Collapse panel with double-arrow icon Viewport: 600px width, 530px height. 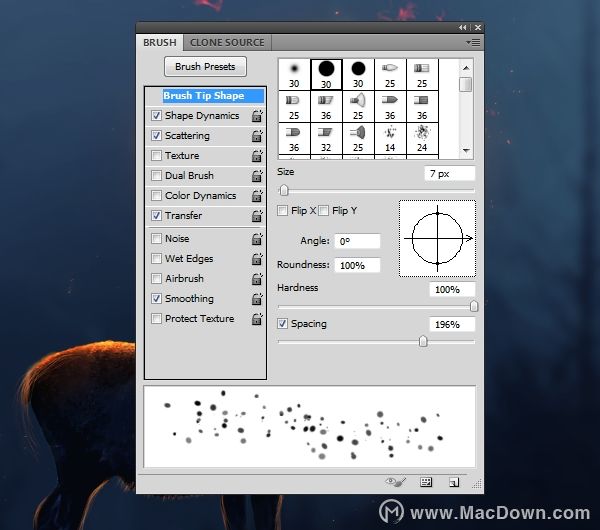pos(463,28)
